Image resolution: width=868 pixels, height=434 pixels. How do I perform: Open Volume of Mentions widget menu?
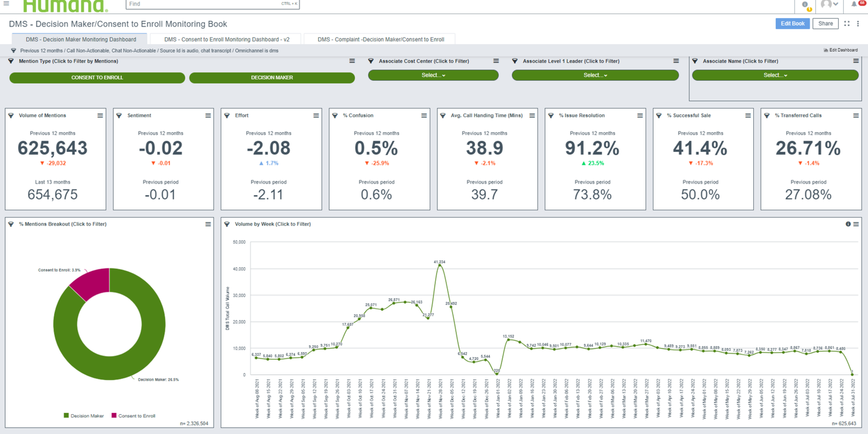click(x=100, y=115)
